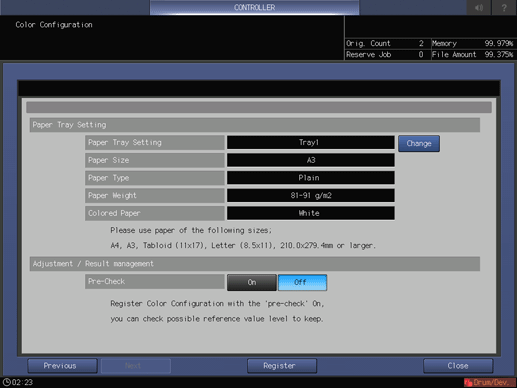
Task: Click the White colored paper value
Action: pyautogui.click(x=311, y=213)
